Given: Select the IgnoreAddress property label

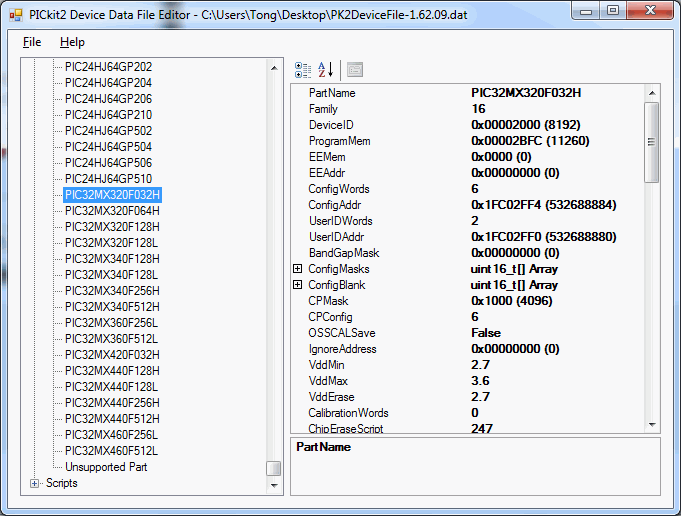Looking at the screenshot, I should [x=342, y=349].
